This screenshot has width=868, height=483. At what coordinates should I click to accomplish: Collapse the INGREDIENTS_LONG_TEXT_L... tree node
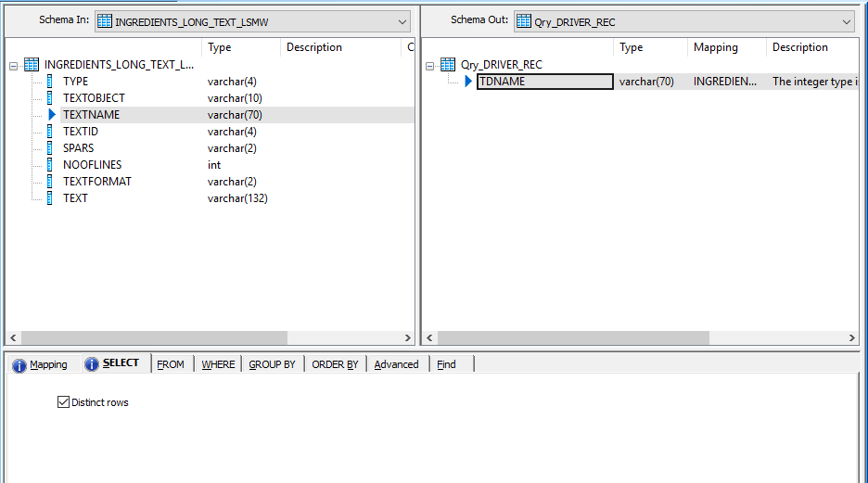click(13, 66)
